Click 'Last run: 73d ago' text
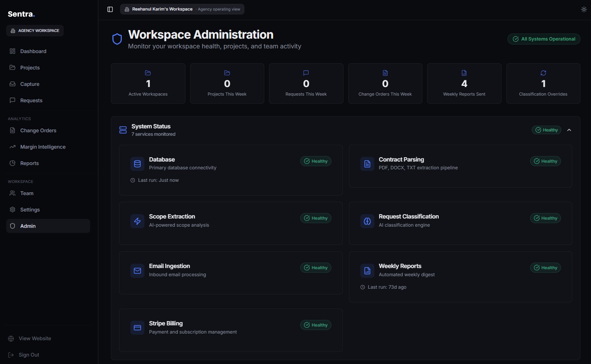Image resolution: width=591 pixels, height=364 pixels. [387, 287]
